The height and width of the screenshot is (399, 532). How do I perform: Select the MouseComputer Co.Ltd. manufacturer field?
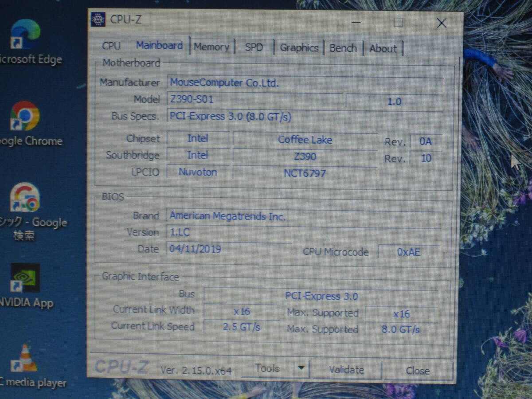[306, 83]
